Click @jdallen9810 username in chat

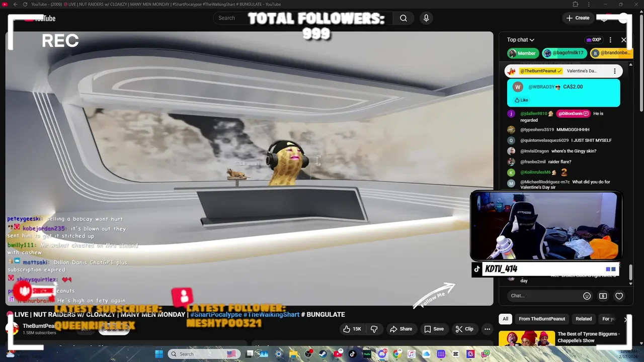pyautogui.click(x=534, y=114)
